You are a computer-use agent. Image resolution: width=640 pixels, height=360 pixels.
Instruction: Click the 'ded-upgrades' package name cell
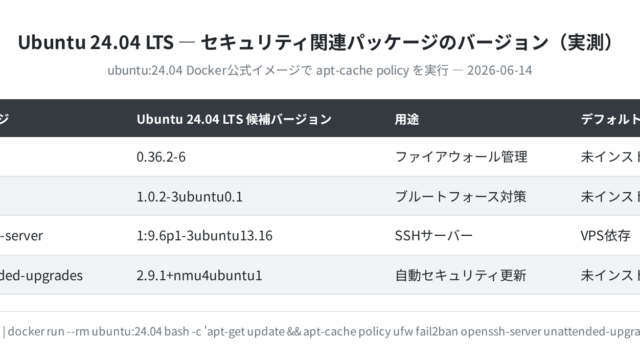(41, 276)
